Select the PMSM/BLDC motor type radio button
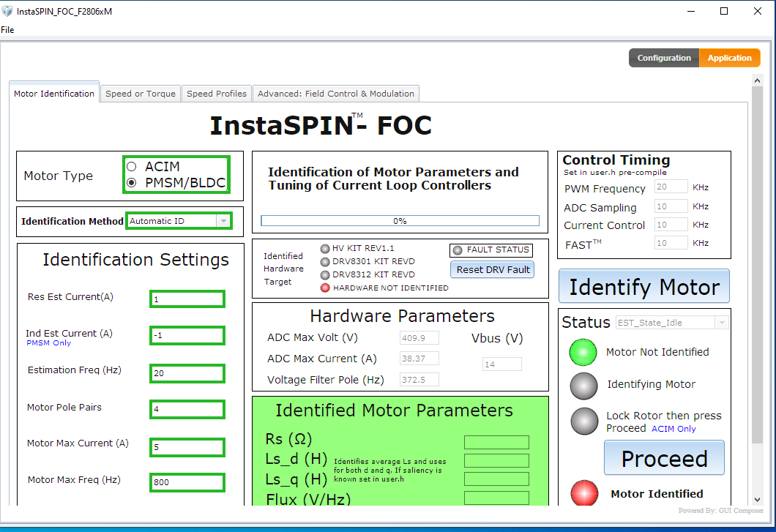The image size is (776, 532). [132, 183]
